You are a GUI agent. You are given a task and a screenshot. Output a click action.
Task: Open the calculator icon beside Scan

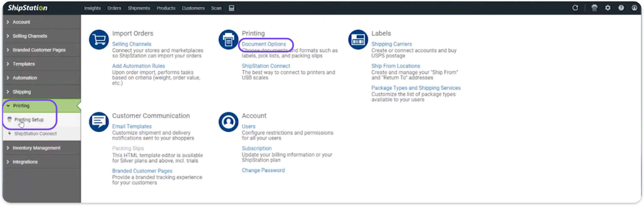coord(231,8)
